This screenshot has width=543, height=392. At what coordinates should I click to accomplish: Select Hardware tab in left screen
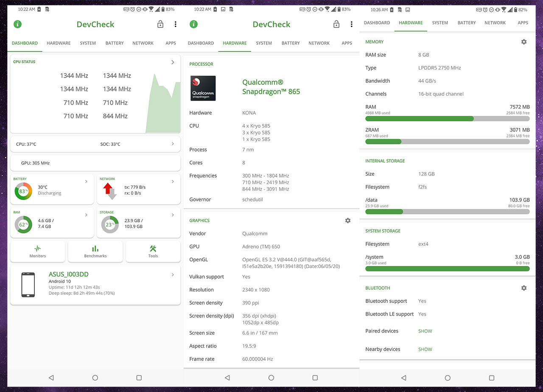(x=59, y=43)
